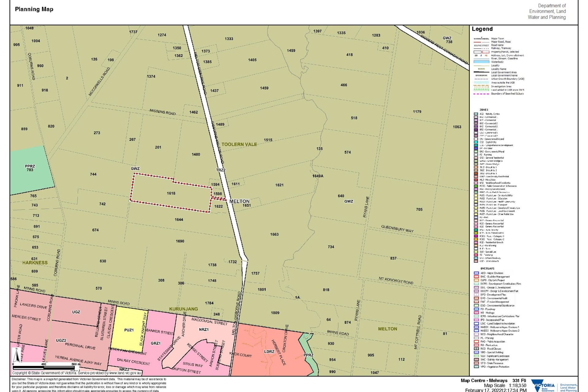Click the Vegetation Protection overlay symbol

point(476,367)
